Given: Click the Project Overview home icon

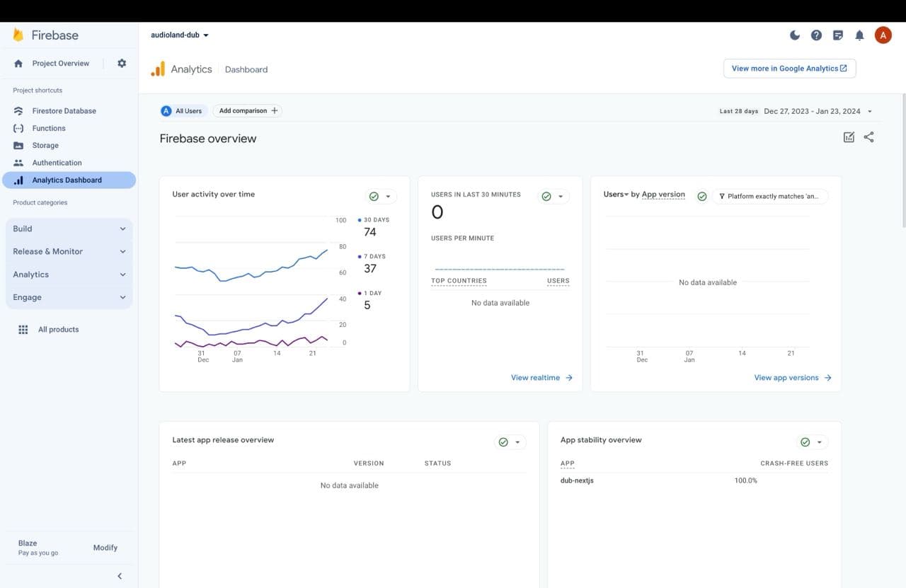Looking at the screenshot, I should pos(18,63).
